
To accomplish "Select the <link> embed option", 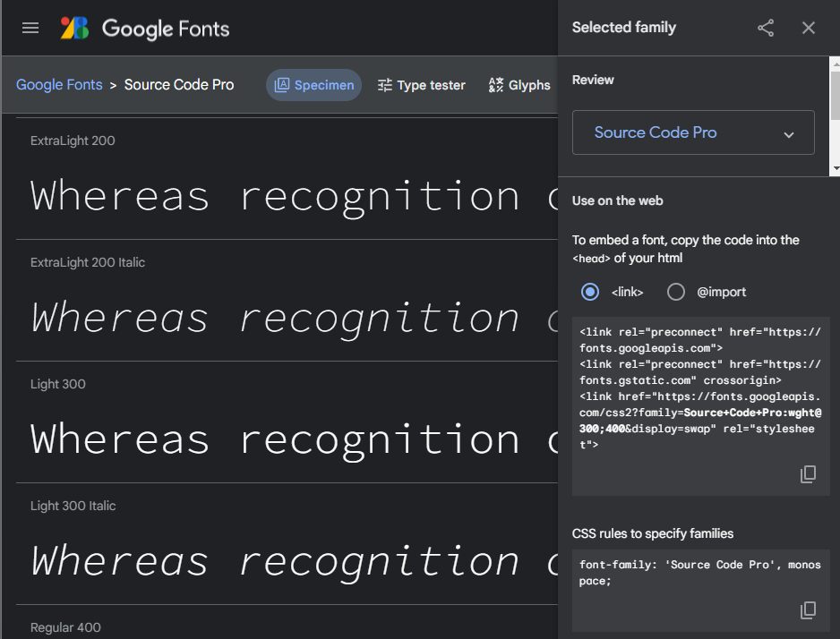I will tap(590, 293).
